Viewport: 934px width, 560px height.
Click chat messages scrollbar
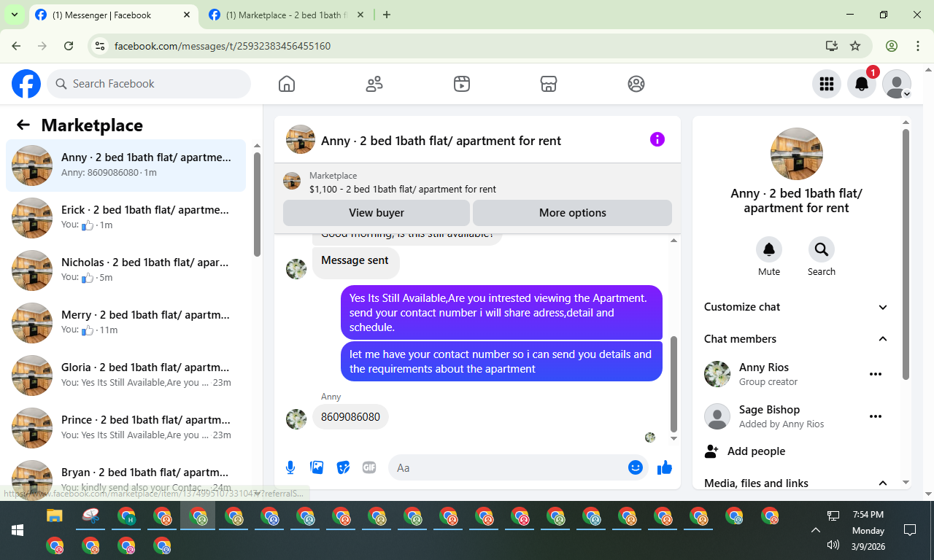(674, 384)
